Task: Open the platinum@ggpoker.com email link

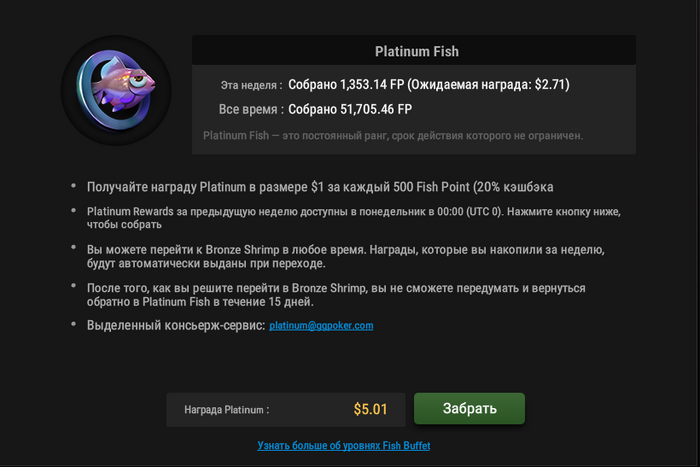Action: coord(321,325)
